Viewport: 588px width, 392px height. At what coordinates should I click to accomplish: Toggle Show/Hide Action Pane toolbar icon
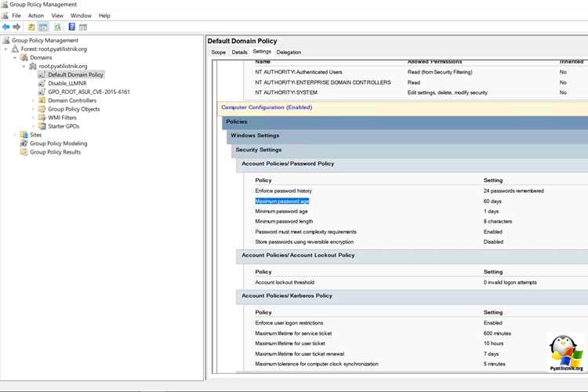83,27
